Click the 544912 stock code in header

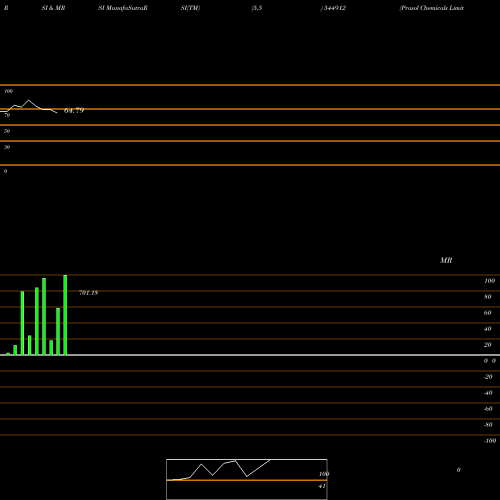click(x=333, y=8)
